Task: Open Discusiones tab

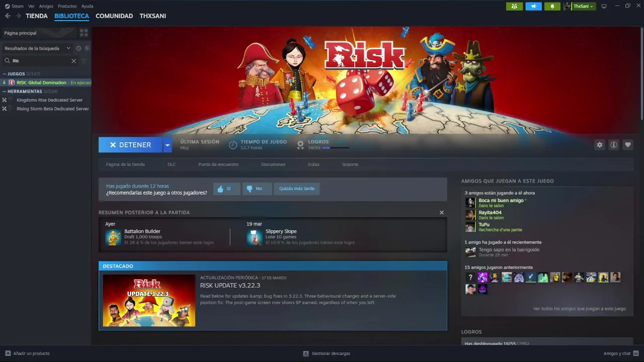Action: 273,164
